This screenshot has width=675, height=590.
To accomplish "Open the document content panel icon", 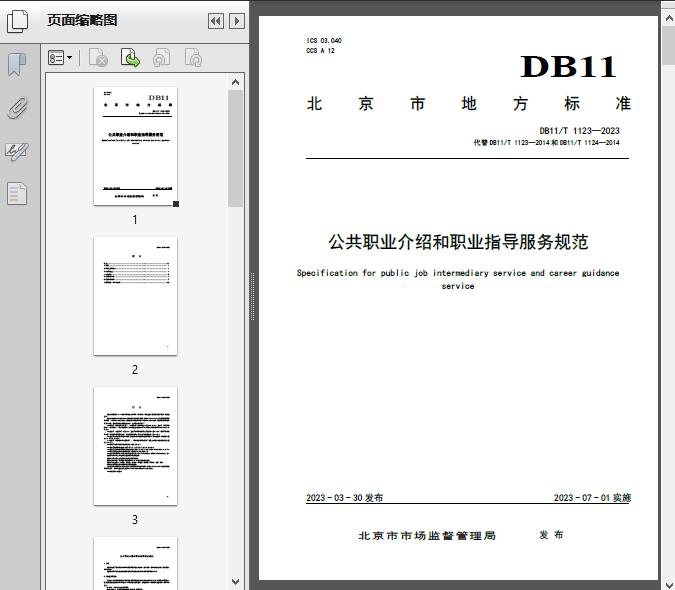I will tap(17, 193).
